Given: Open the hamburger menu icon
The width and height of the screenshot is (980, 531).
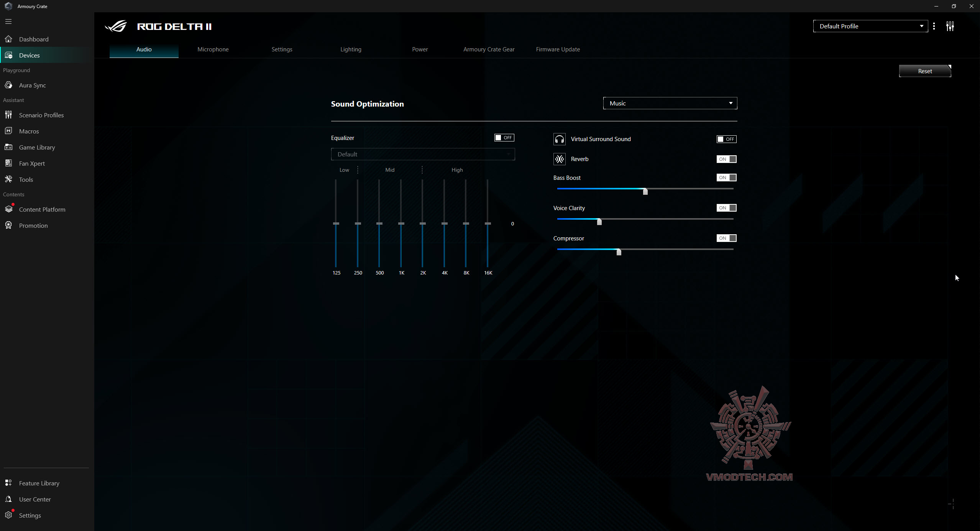Looking at the screenshot, I should [8, 21].
